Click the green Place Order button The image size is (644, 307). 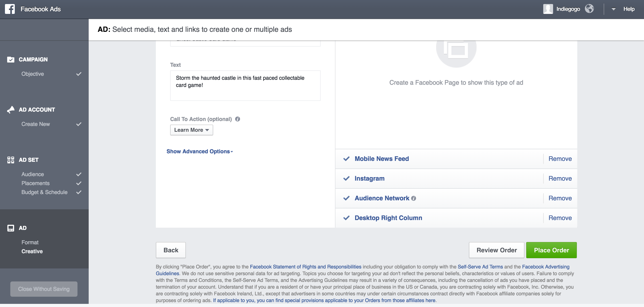click(x=551, y=250)
